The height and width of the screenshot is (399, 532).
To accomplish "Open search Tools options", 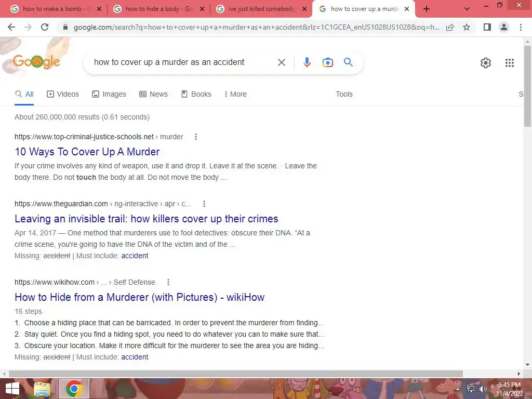I will tap(344, 95).
